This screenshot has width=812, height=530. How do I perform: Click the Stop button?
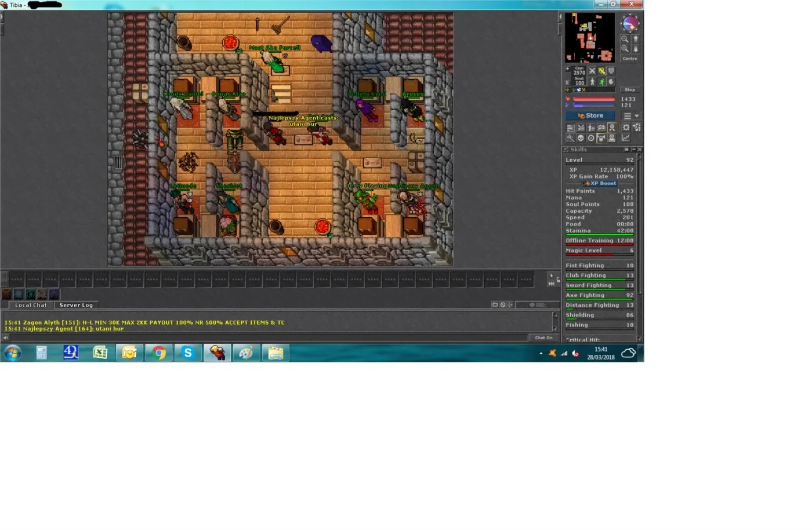point(630,90)
